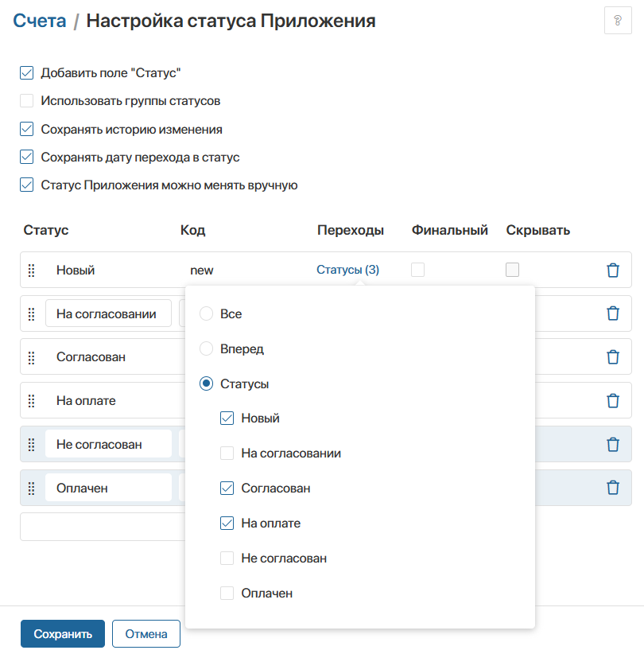Grab the drag handle of Новый row
Viewport: 644px width, 654px height.
31,271
